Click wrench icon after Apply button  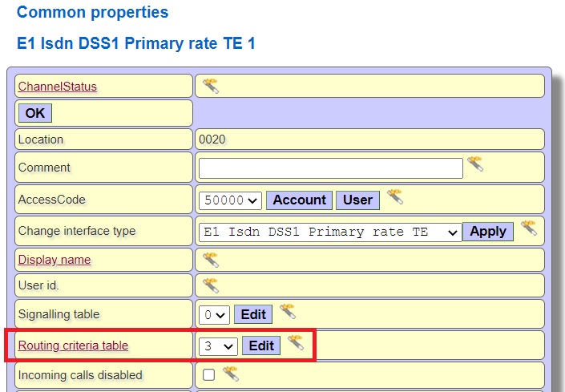528,228
